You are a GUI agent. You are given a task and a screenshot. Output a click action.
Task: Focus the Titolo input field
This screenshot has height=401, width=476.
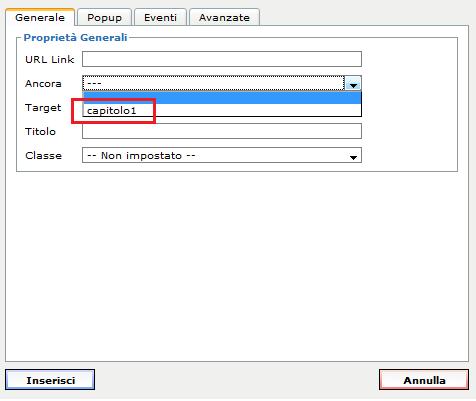[x=222, y=131]
